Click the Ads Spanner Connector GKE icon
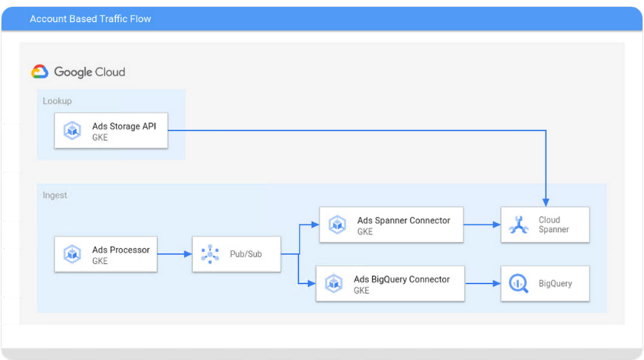 [x=338, y=225]
